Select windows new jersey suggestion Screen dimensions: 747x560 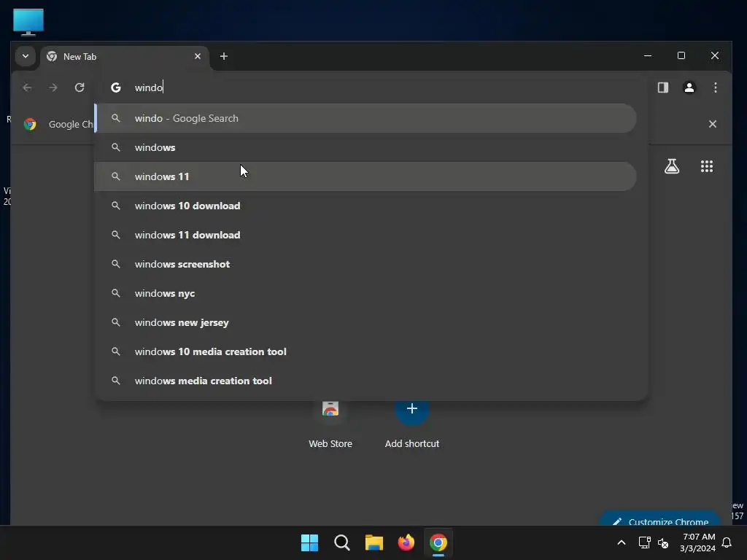click(365, 322)
